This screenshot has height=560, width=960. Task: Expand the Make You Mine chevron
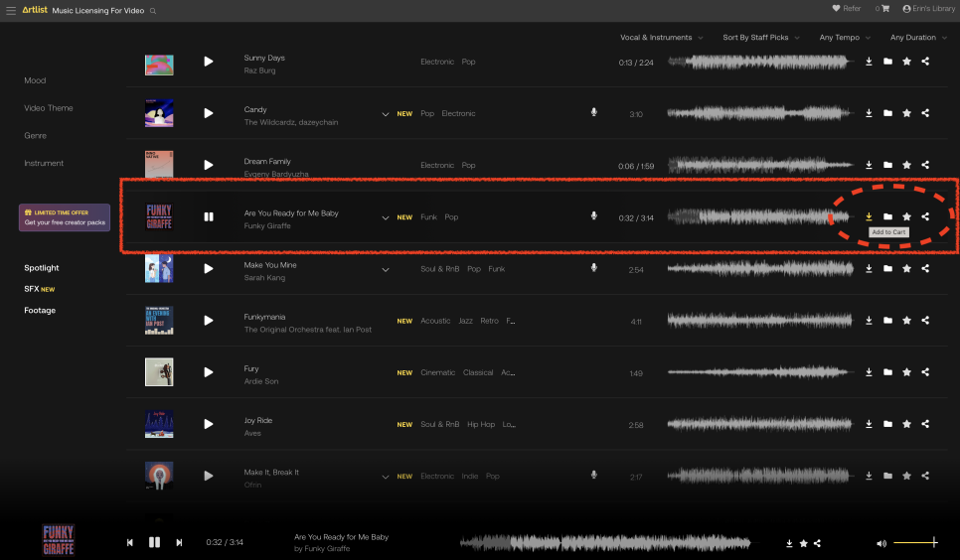(386, 270)
